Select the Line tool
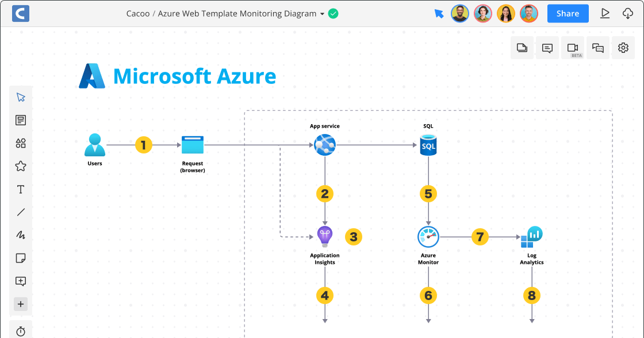This screenshot has width=644, height=338. pyautogui.click(x=21, y=212)
